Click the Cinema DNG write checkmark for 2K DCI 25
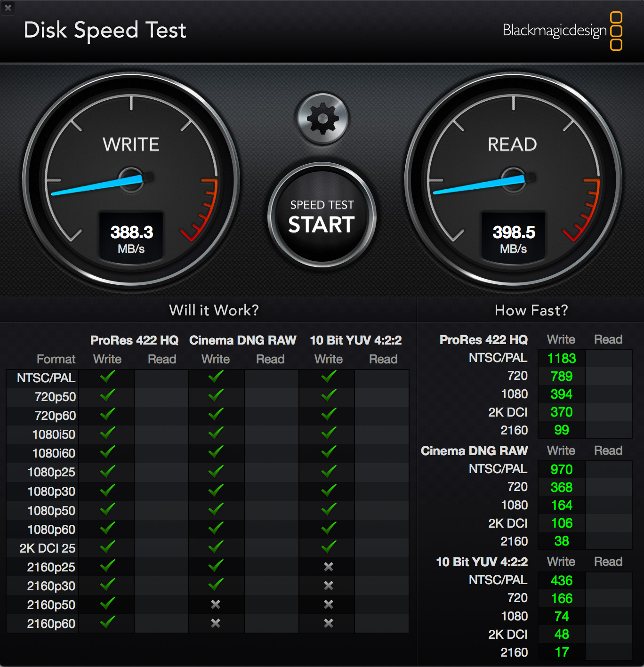 pos(216,547)
